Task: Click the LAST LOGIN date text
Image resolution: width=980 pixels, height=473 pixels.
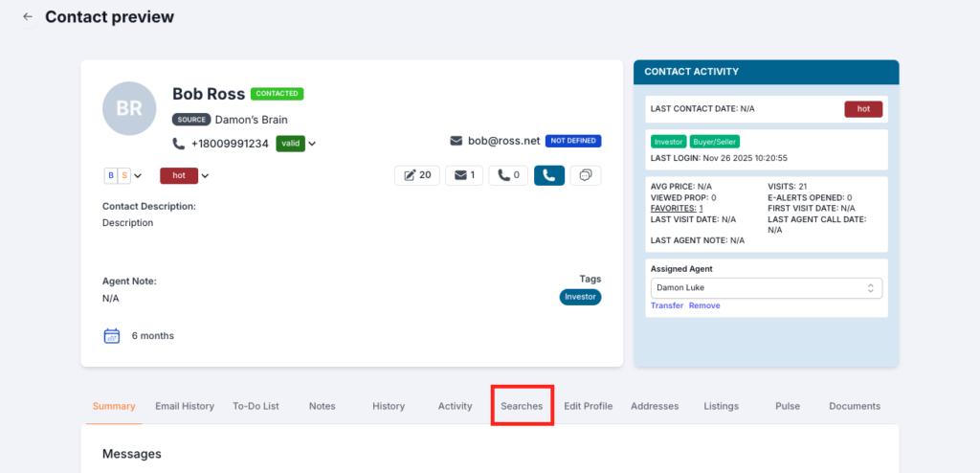Action: [x=719, y=158]
